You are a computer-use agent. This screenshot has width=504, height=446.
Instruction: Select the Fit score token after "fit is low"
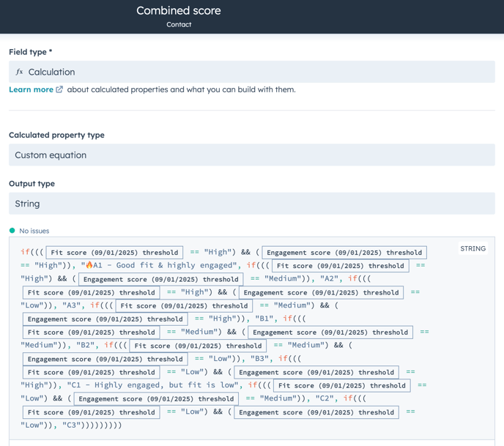342,386
